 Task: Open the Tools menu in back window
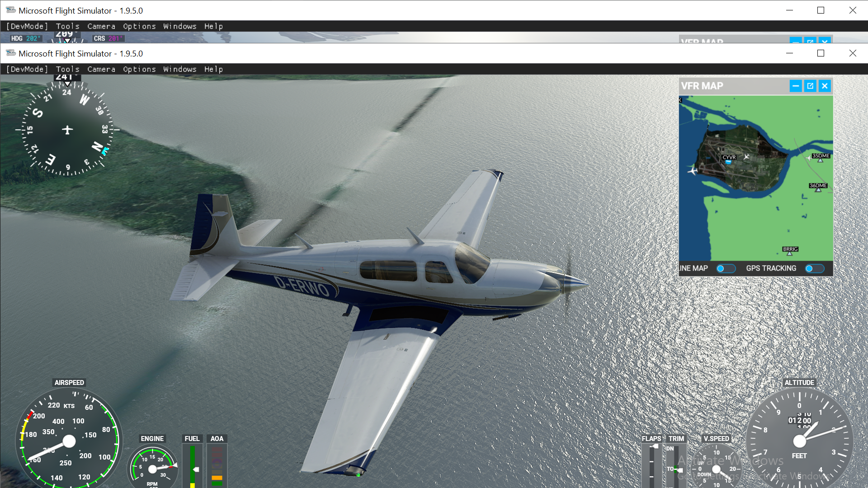click(67, 26)
